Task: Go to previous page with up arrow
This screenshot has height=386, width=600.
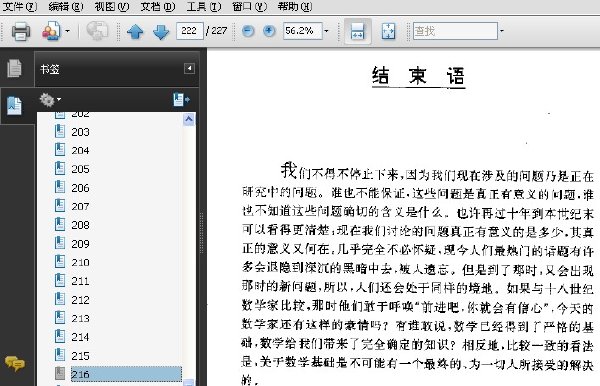Action: tap(135, 31)
